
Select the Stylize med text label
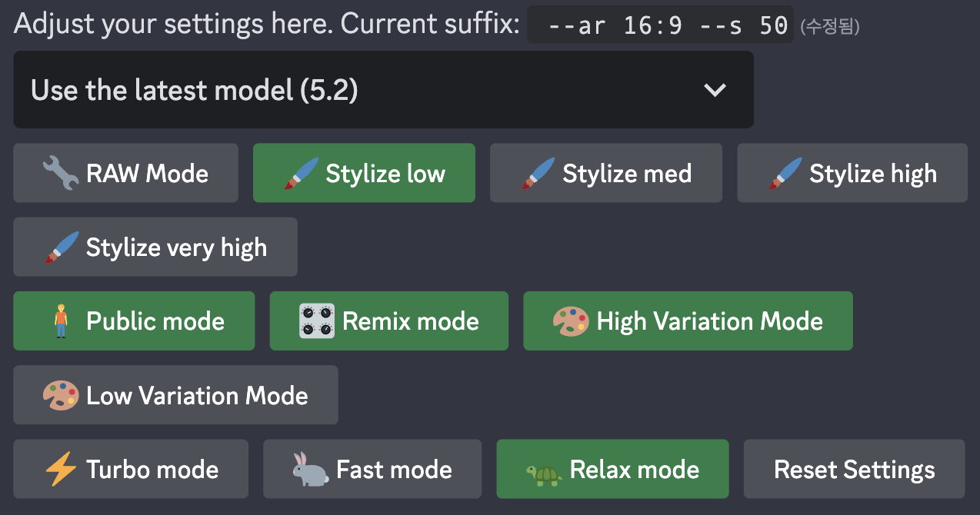click(626, 174)
